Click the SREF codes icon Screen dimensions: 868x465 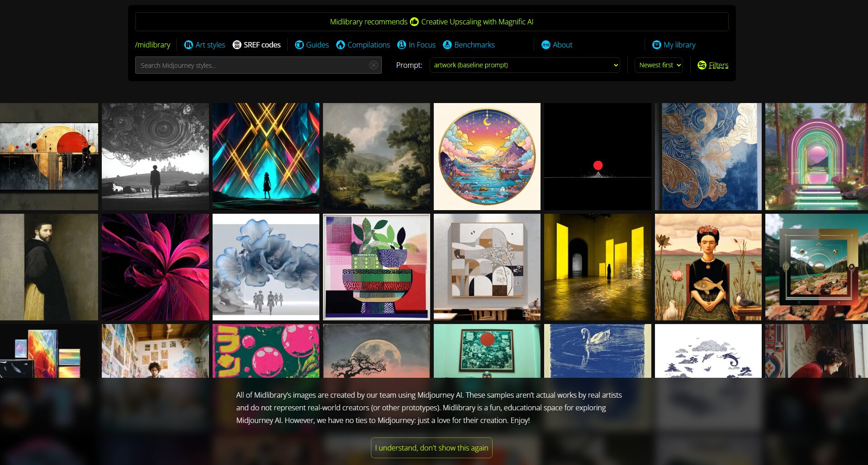(x=237, y=45)
